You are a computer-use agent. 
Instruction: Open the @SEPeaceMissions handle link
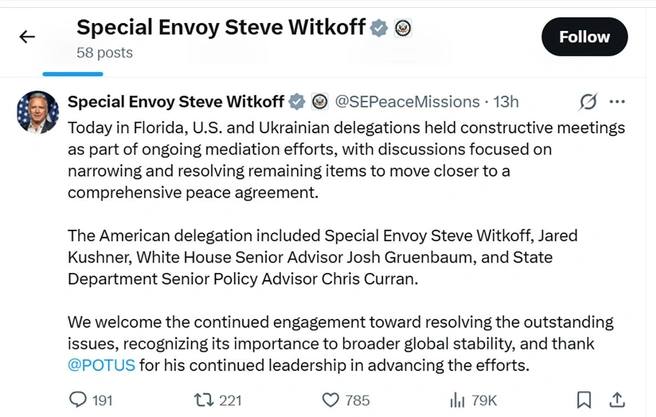tap(407, 101)
